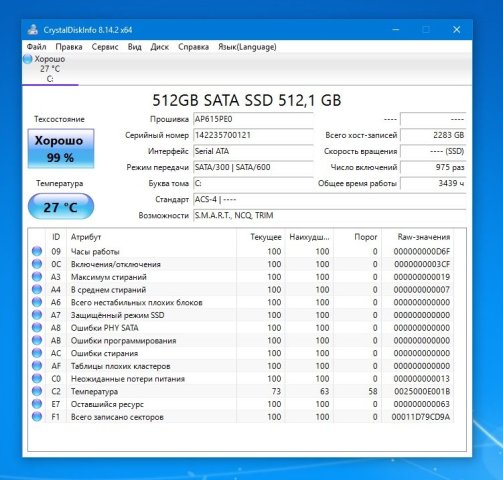This screenshot has width=503, height=480.
Task: Click the Прошивка AP615PE0 field
Action: (x=253, y=119)
